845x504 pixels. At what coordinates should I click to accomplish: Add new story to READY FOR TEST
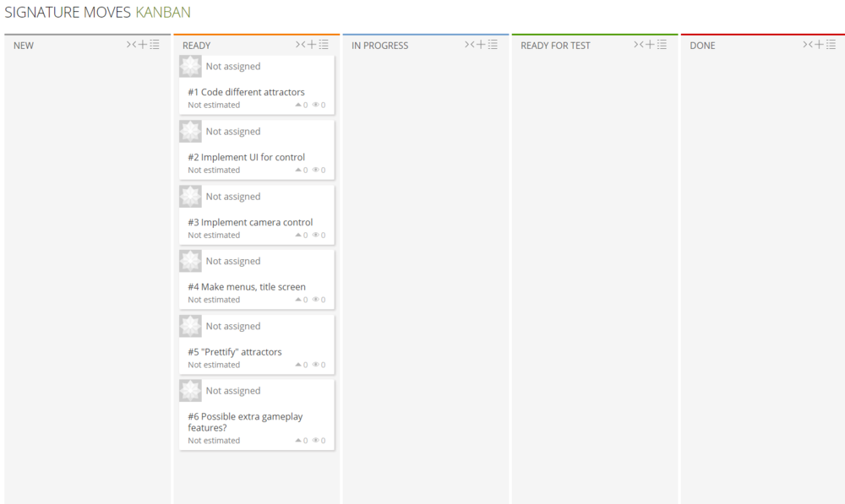[x=650, y=45]
